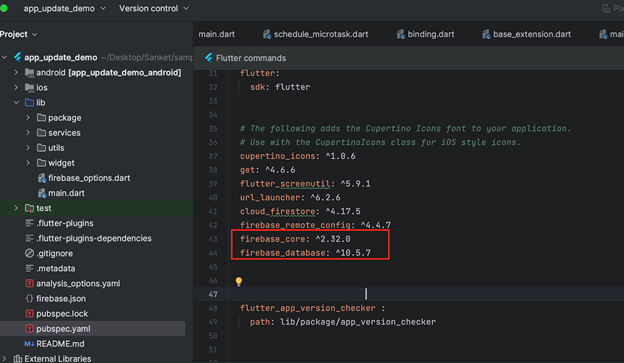Switch to schedule_microtask.dart tab

pyautogui.click(x=316, y=34)
